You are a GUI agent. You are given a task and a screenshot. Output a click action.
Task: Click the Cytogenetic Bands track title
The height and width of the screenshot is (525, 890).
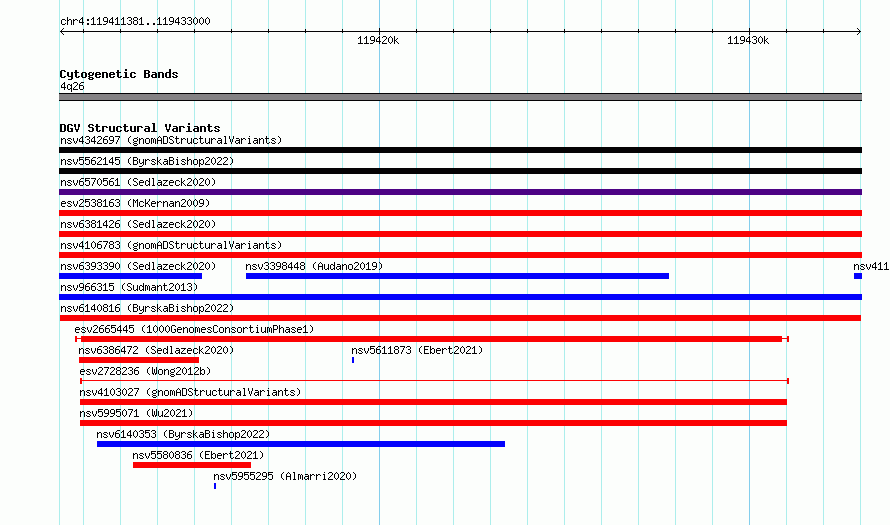point(119,74)
